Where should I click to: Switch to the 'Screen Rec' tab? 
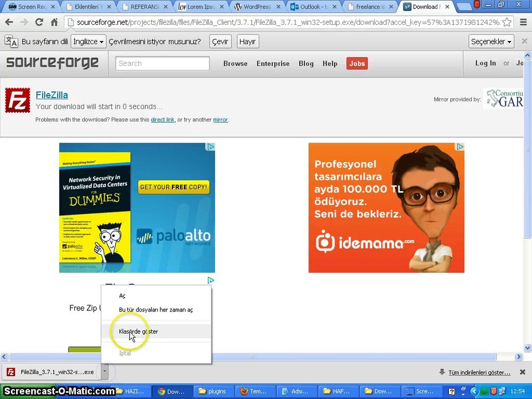32,7
